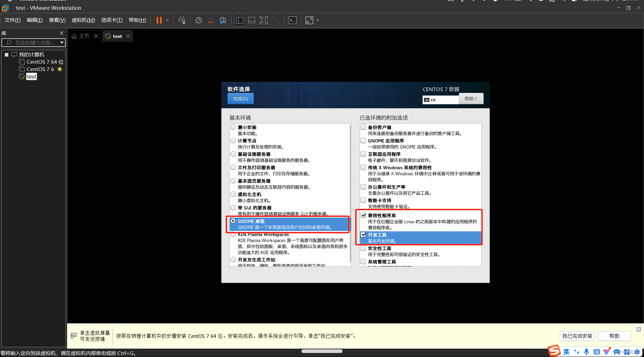Revert the virtual machine to its snapshot

point(211,20)
